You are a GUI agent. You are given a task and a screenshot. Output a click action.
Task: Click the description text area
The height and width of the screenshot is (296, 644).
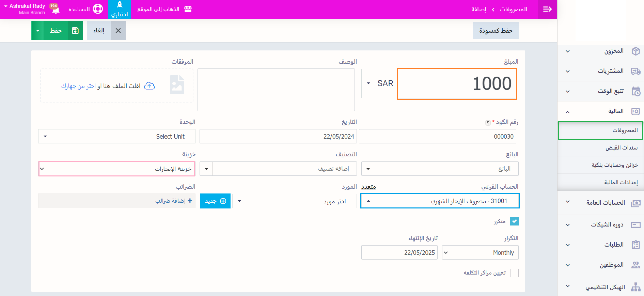[x=276, y=90]
